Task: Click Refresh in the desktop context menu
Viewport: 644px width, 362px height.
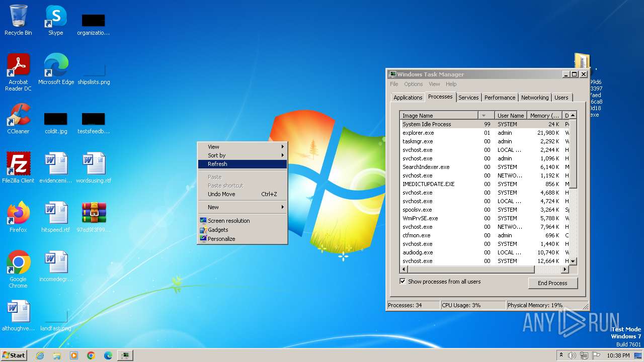Action: pos(243,164)
